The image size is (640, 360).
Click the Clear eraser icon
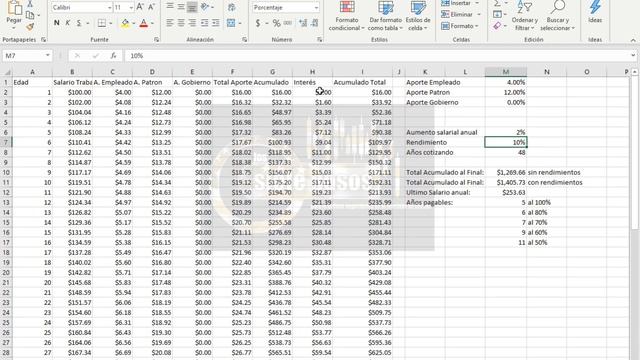[x=497, y=26]
